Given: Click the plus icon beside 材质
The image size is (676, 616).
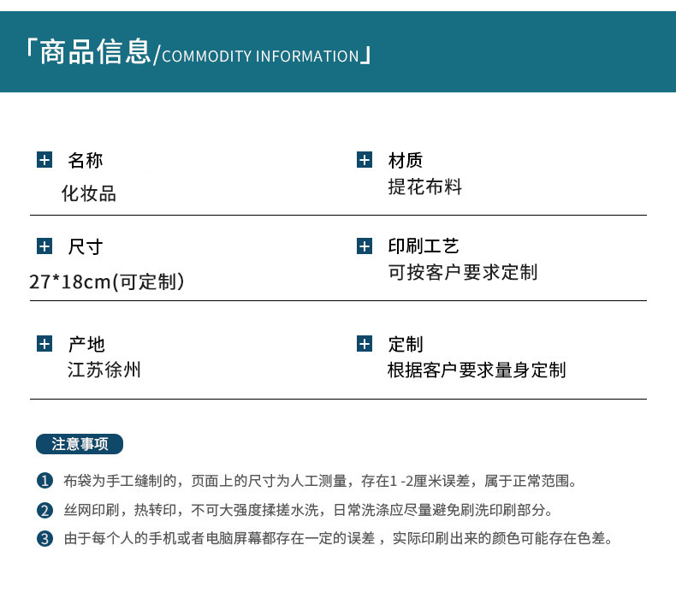Looking at the screenshot, I should point(365,160).
